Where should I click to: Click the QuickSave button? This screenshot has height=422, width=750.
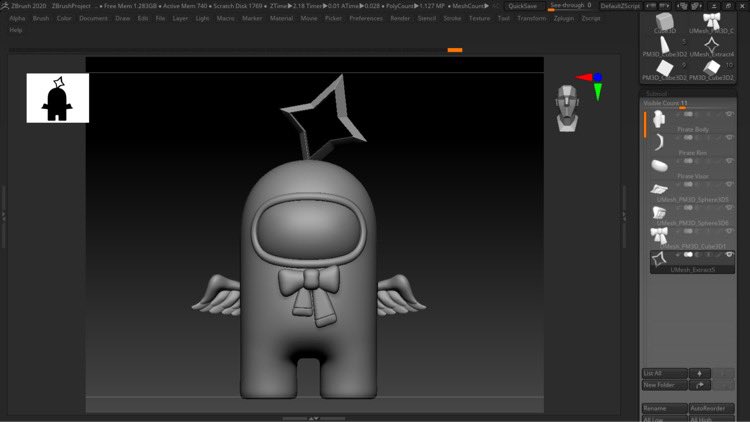point(522,6)
